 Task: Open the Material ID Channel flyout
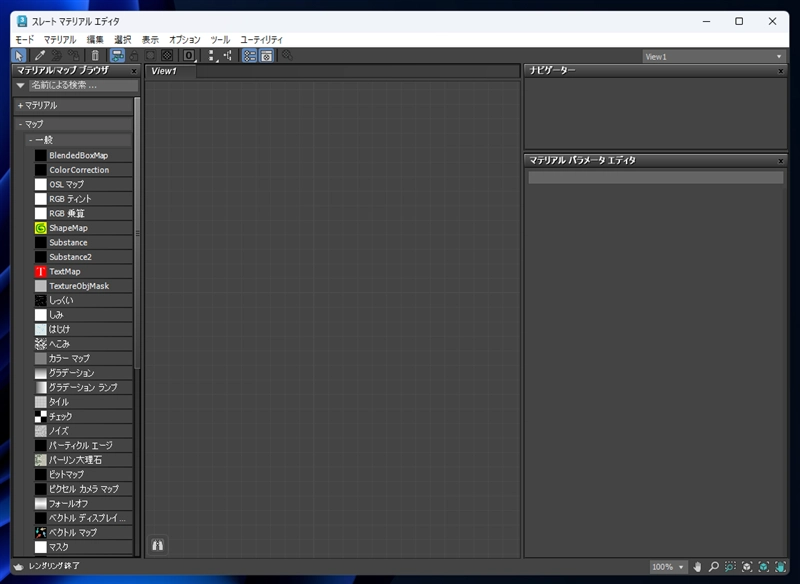pos(189,56)
